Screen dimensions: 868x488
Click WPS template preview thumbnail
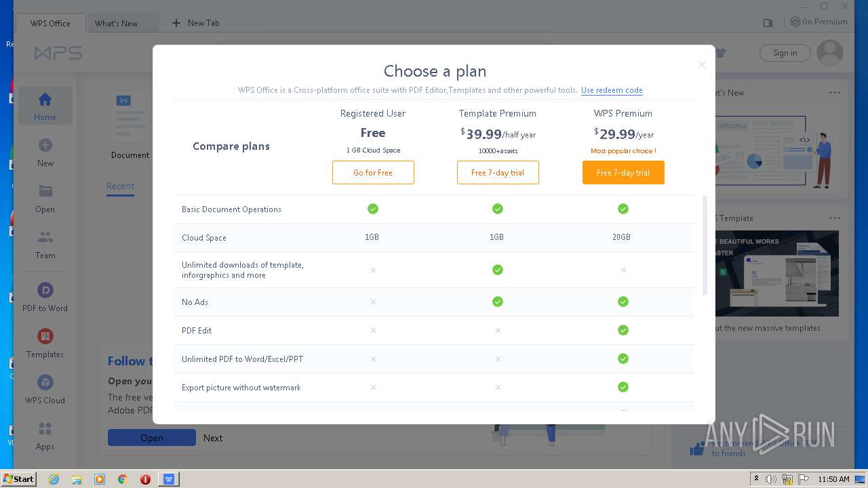776,273
